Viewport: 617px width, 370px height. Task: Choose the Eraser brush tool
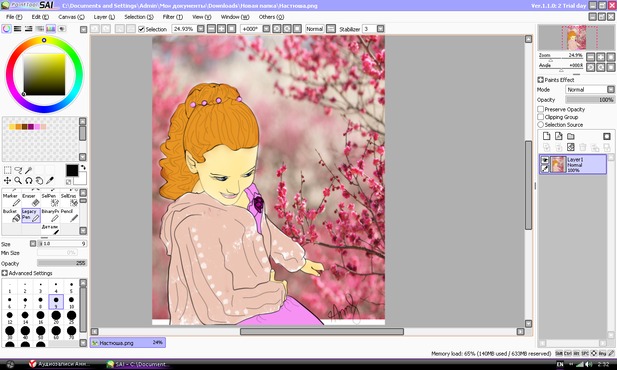pos(31,200)
